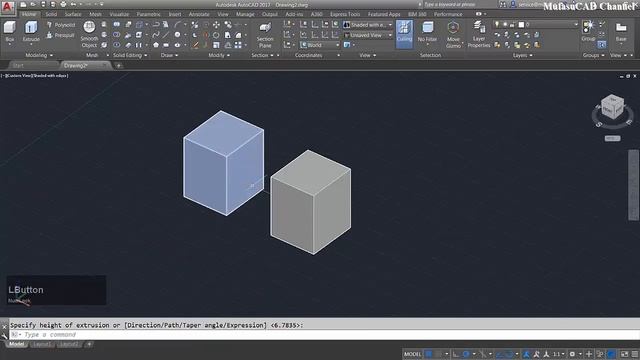Click the ViewCube in the viewport
Image resolution: width=640 pixels, height=360 pixels.
612,107
